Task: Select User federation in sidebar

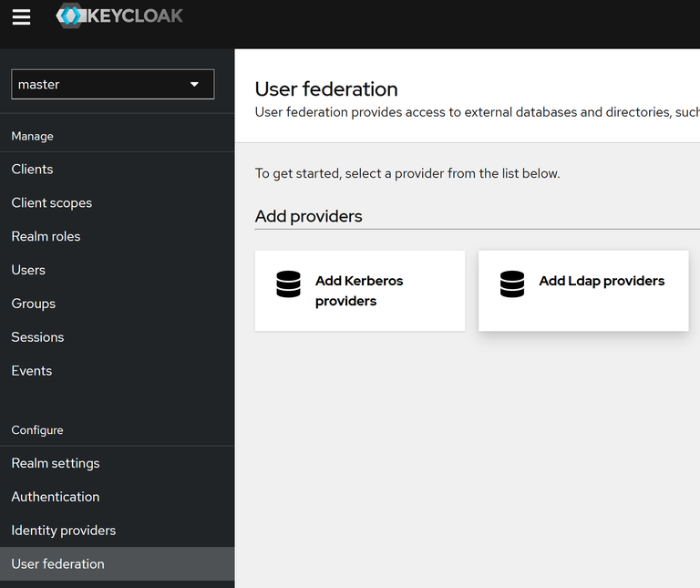Action: (x=117, y=564)
